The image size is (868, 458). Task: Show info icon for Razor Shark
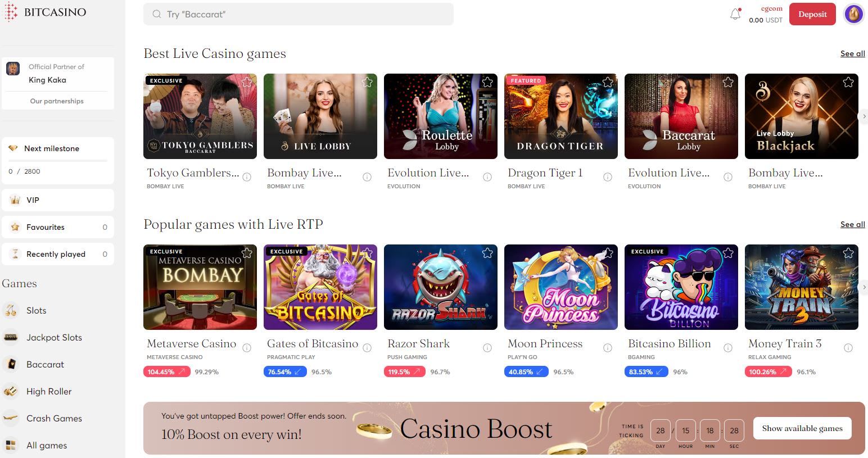pos(487,348)
